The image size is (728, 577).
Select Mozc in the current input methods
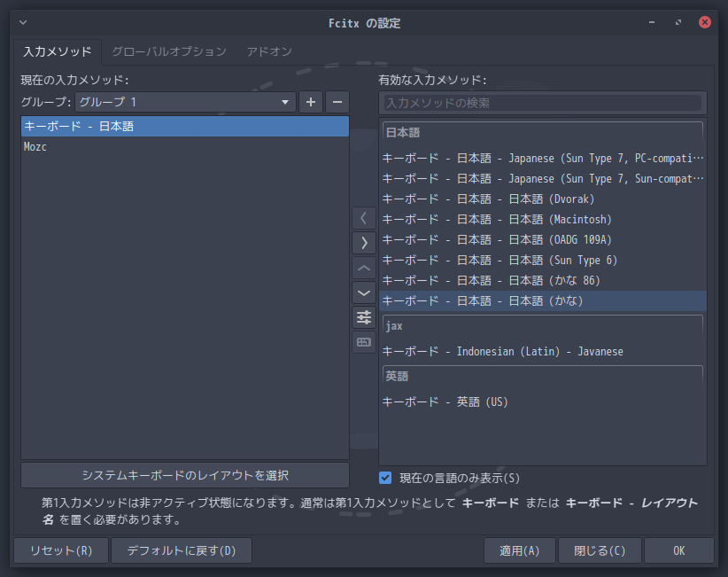click(185, 147)
